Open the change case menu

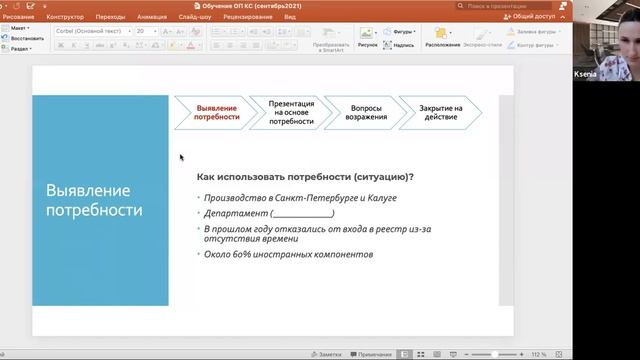pyautogui.click(x=156, y=45)
